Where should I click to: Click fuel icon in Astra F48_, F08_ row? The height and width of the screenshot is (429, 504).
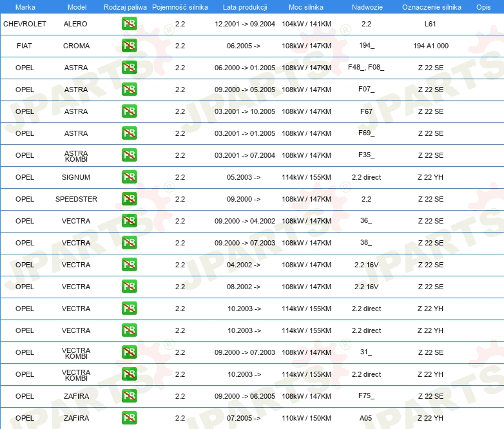(129, 68)
